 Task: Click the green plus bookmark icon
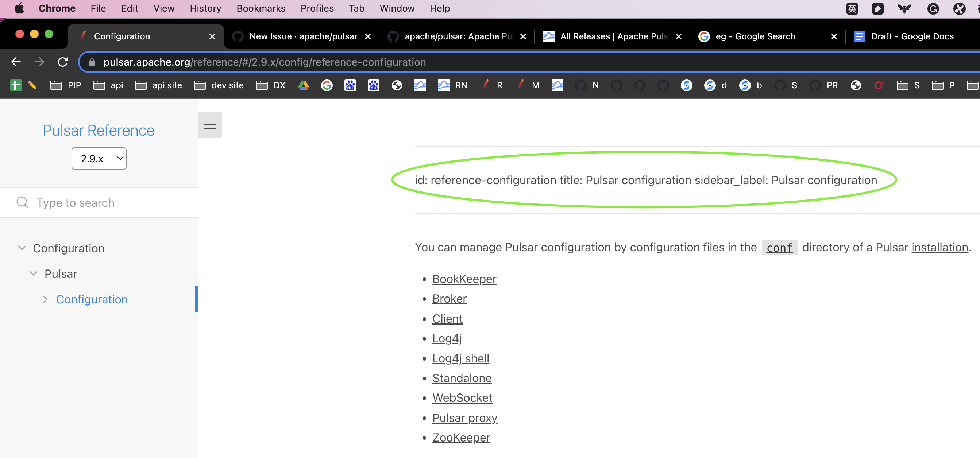coord(16,85)
